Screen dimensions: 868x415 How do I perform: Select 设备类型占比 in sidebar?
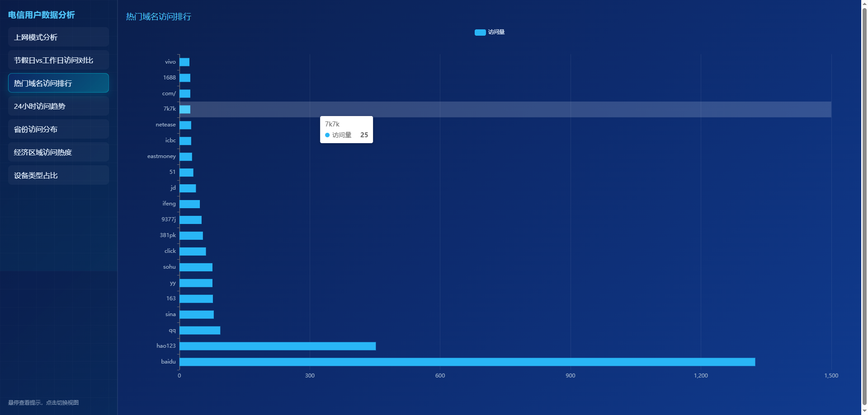point(58,175)
